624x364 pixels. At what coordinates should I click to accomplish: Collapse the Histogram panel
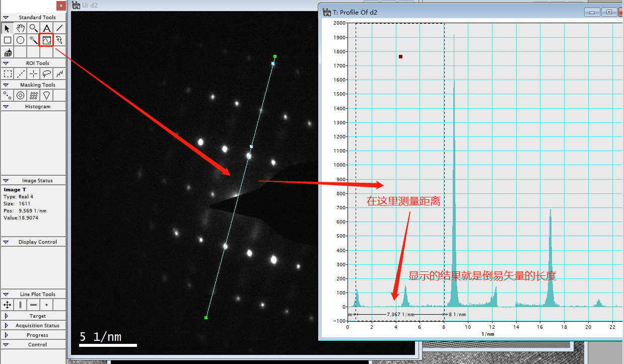coord(6,107)
